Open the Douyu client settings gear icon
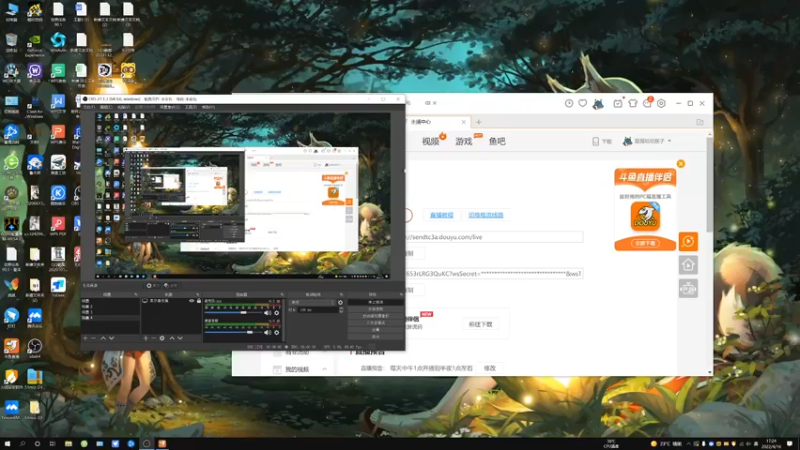 [x=661, y=103]
